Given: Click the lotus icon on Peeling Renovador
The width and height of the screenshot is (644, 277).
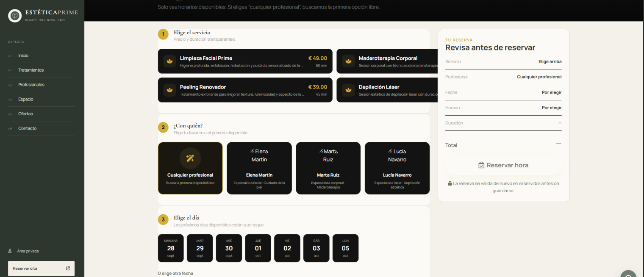Looking at the screenshot, I should pos(170,90).
